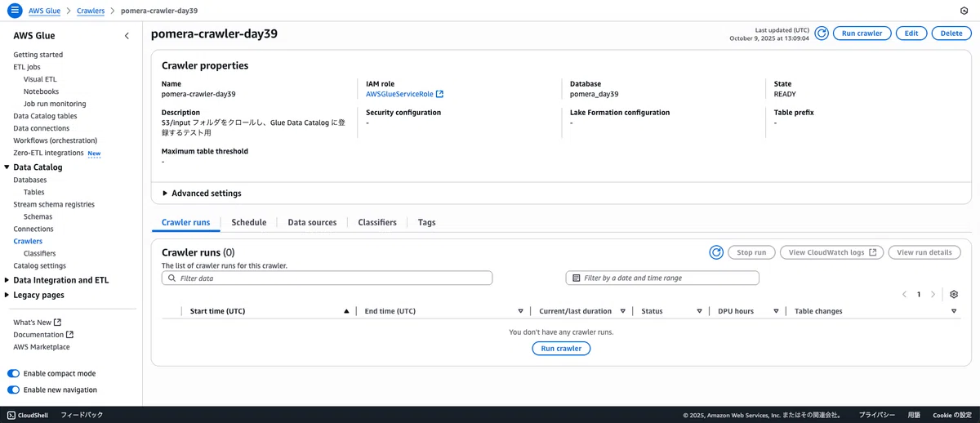Open Classifiers under Crawlers in sidebar
The image size is (980, 423).
coord(39,253)
